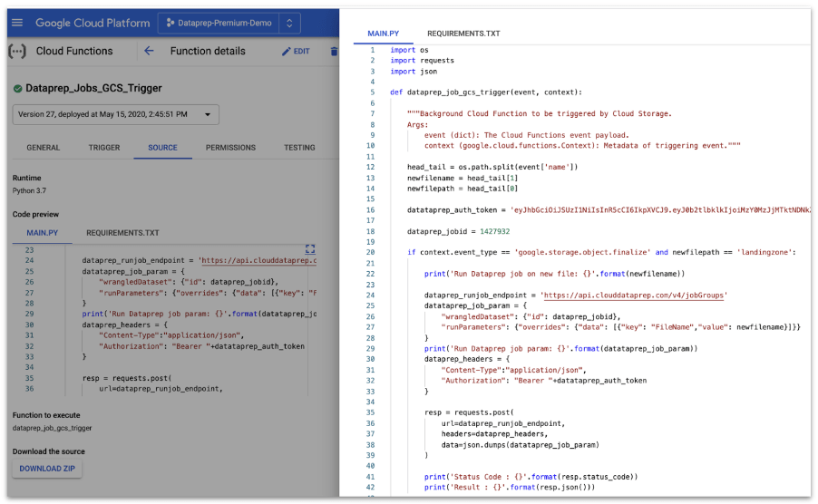Screen dimensions: 818x504
Task: Click the Cloud Functions title text
Action: pos(74,51)
